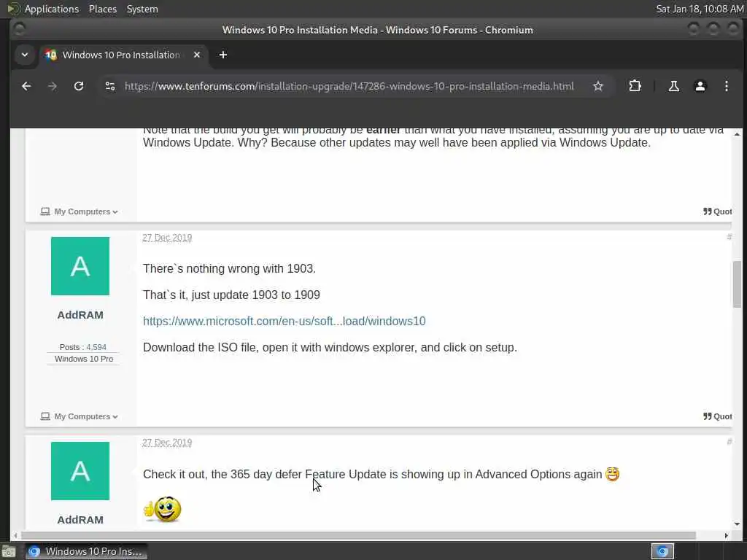Click the # permalink on the defer update post
Image resolution: width=747 pixels, height=560 pixels.
729,442
